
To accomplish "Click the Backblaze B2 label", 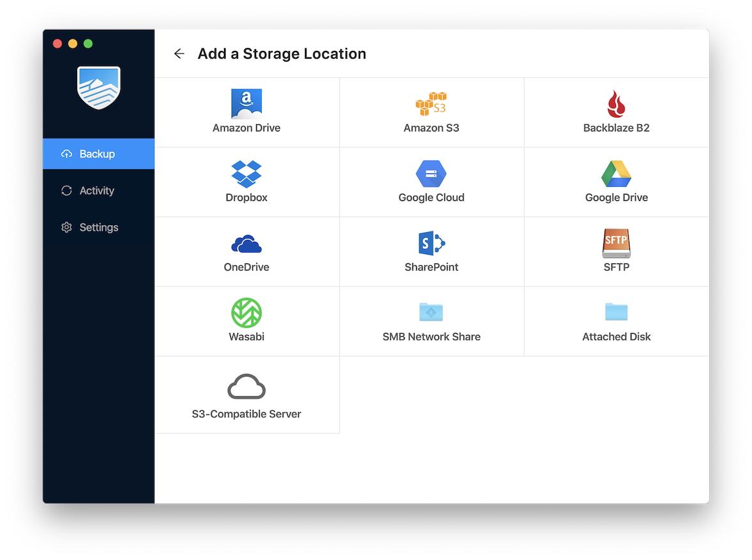I will click(x=616, y=128).
